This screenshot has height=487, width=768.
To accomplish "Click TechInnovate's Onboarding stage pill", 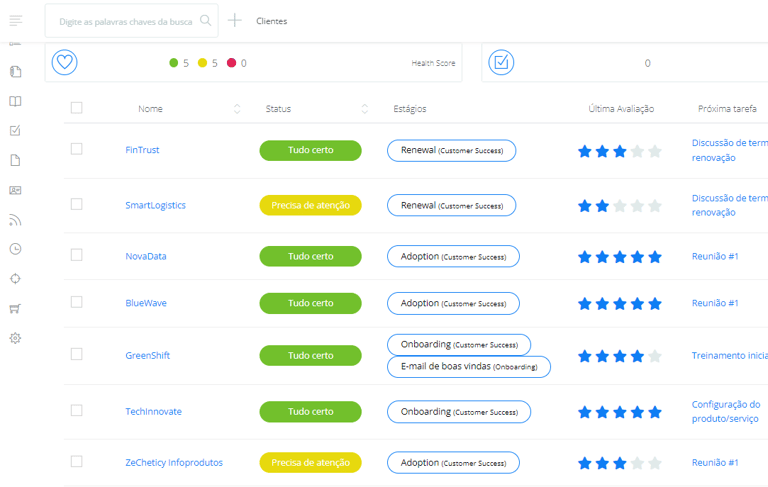I will [x=459, y=412].
